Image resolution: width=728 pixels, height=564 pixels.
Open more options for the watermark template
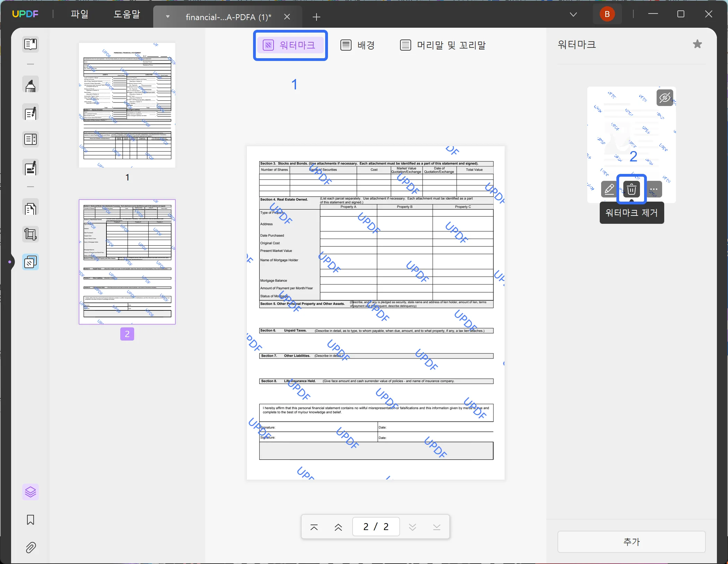(654, 189)
